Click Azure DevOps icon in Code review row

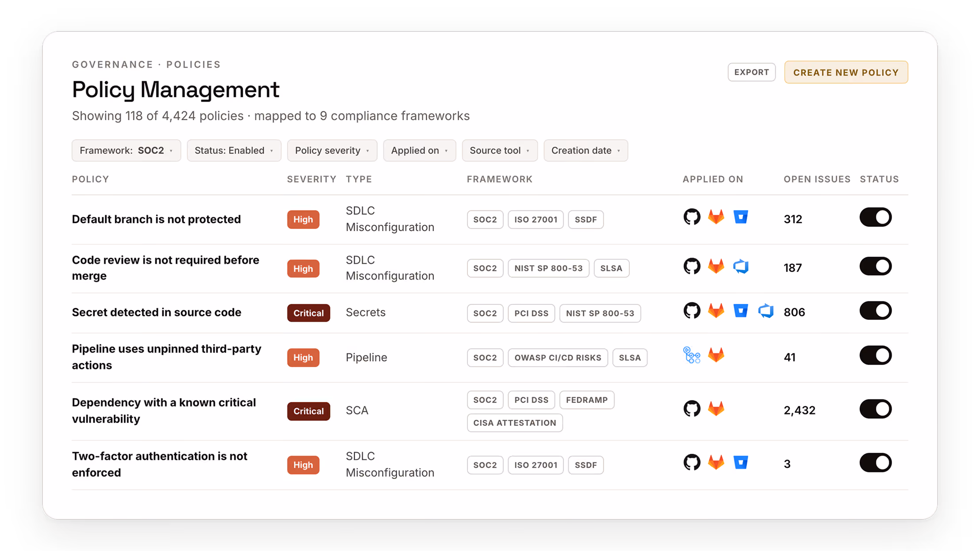point(741,266)
